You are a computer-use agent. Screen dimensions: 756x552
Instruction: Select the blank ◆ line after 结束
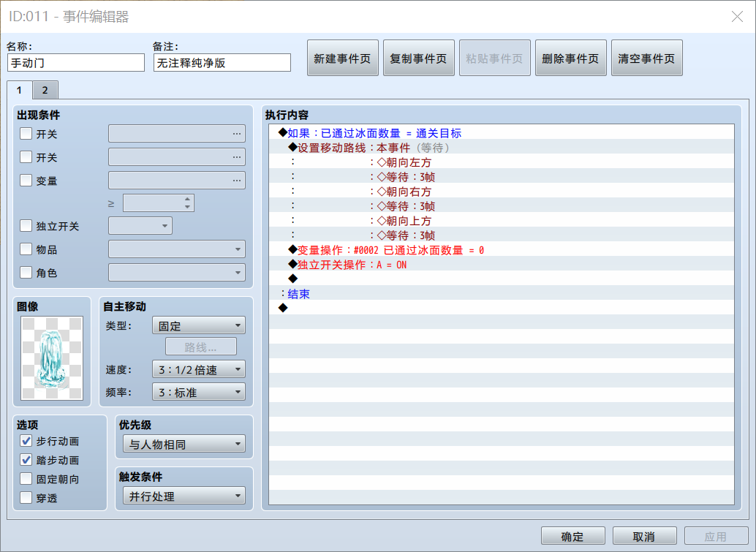[x=502, y=308]
